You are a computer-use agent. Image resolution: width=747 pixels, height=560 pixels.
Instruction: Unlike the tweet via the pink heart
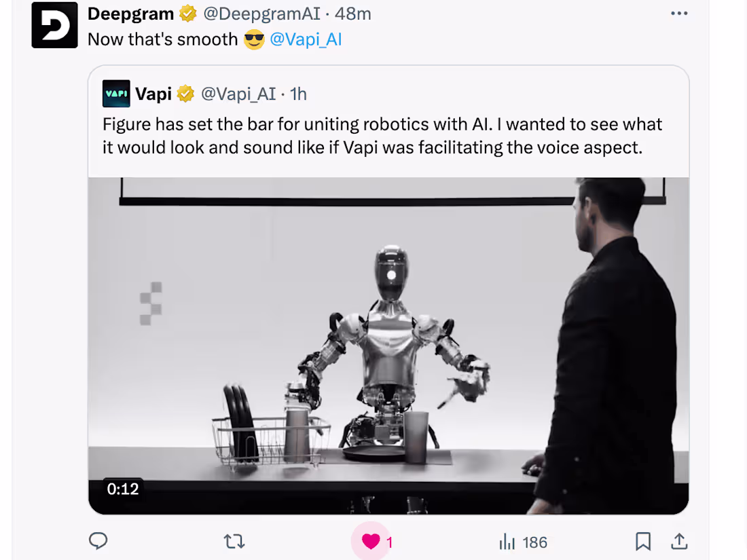click(x=371, y=542)
